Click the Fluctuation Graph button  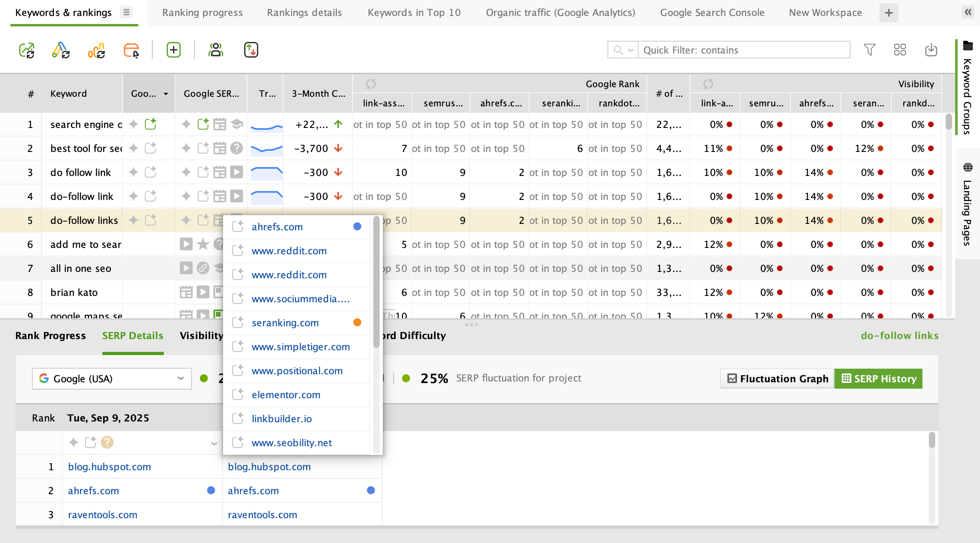click(x=777, y=378)
